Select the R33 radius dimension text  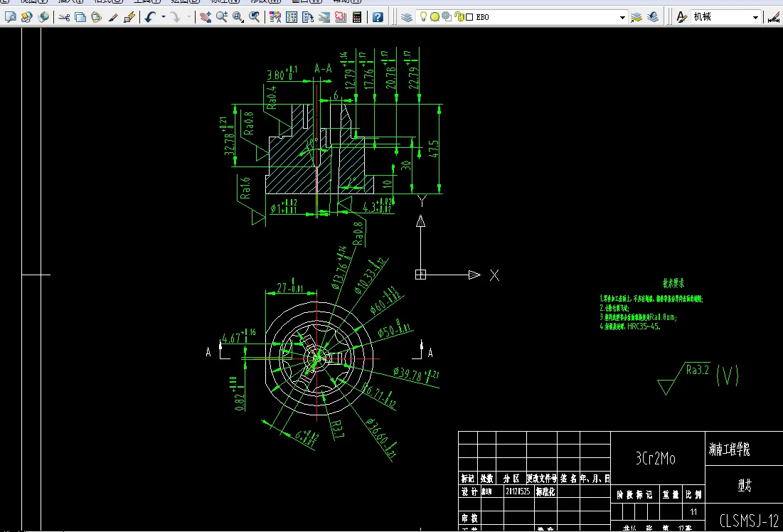[x=338, y=430]
